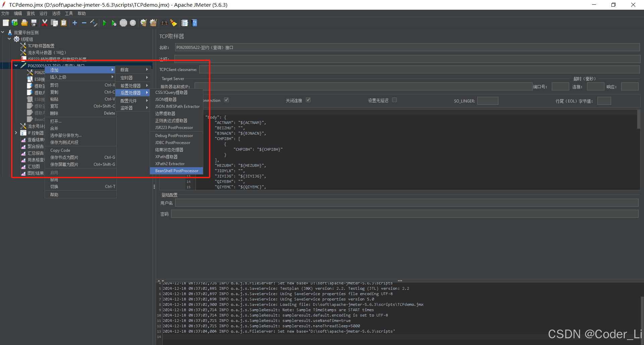Viewport: 644px width, 345px height.
Task: Click the 用户名 input field
Action: (x=407, y=203)
